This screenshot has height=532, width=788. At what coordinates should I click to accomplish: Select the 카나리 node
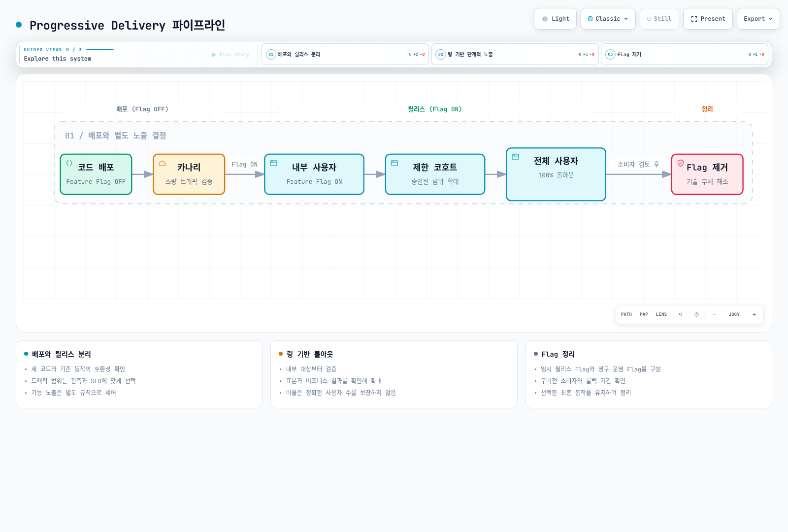point(189,174)
